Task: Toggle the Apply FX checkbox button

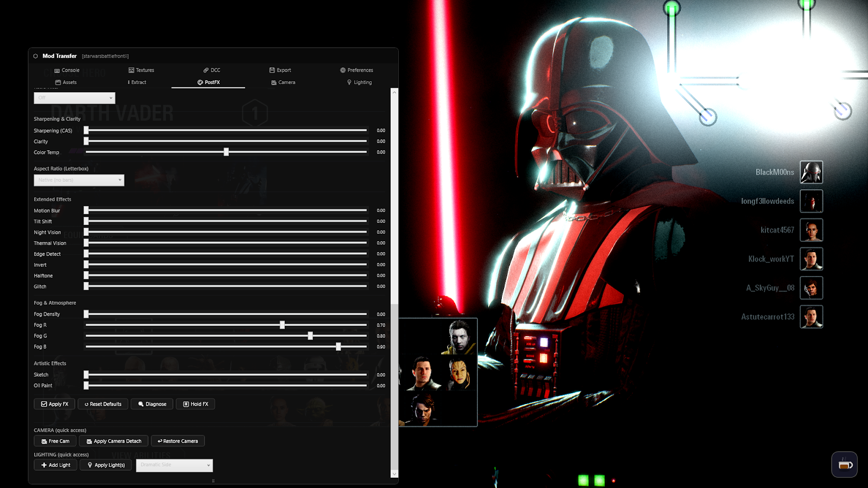Action: click(43, 403)
